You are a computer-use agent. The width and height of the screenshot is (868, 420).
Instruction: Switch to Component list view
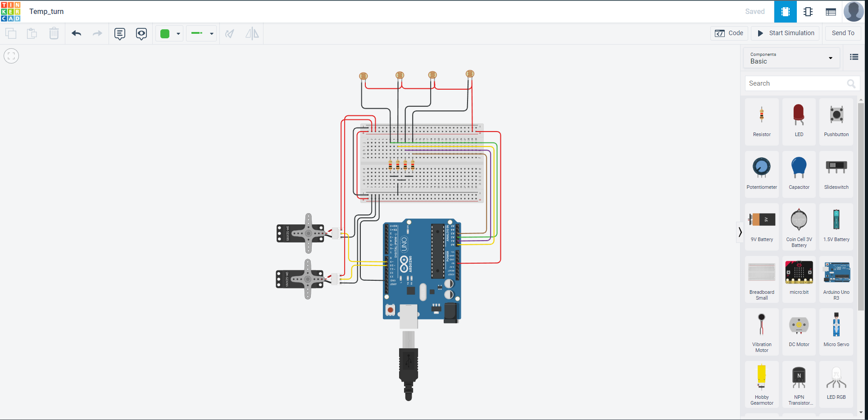coord(831,12)
